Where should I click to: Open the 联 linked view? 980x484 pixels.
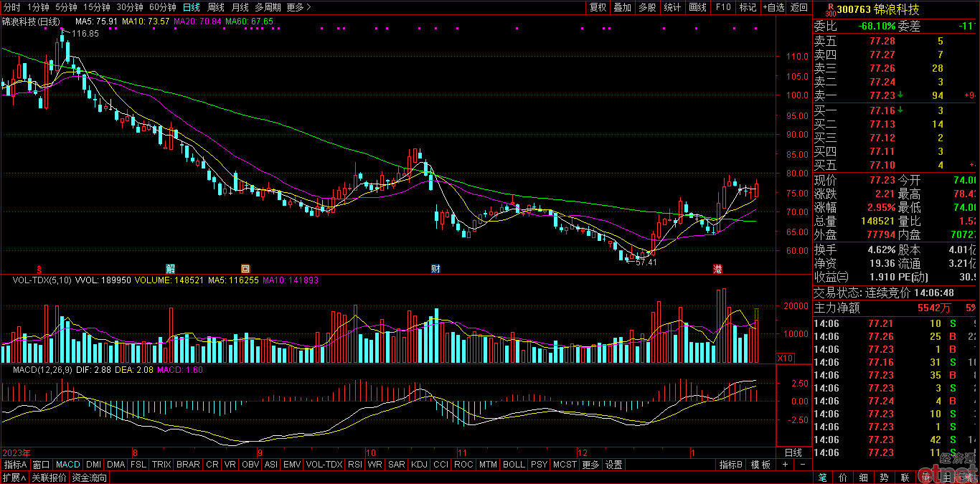pos(905,478)
